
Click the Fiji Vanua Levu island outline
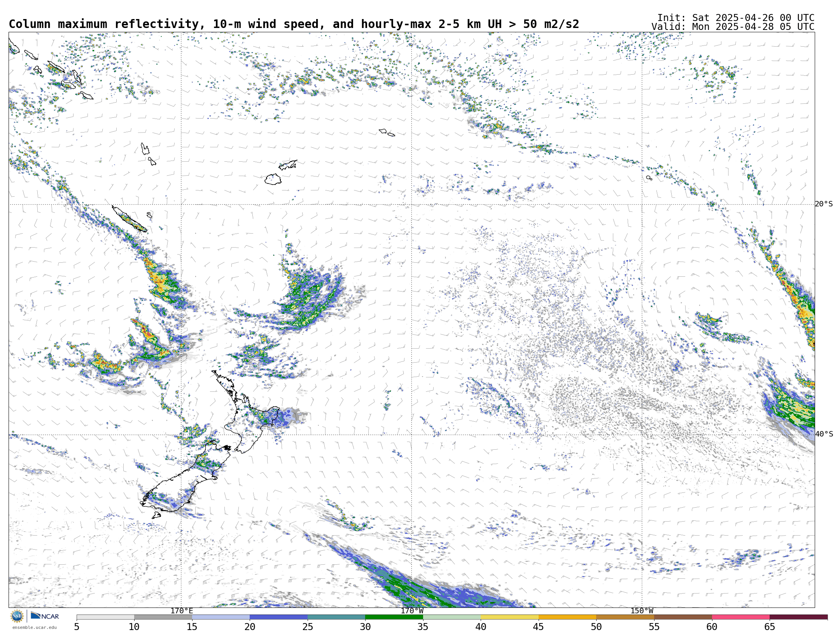tap(288, 165)
